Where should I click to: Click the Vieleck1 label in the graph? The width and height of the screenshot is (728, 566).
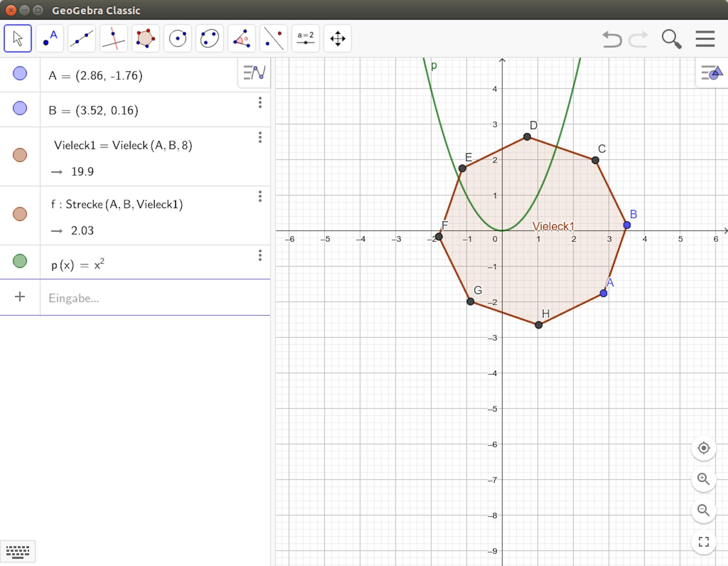click(x=553, y=226)
